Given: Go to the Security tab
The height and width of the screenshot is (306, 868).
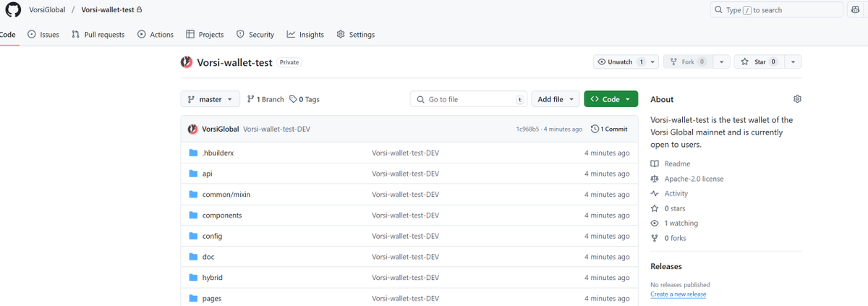Looking at the screenshot, I should (255, 34).
